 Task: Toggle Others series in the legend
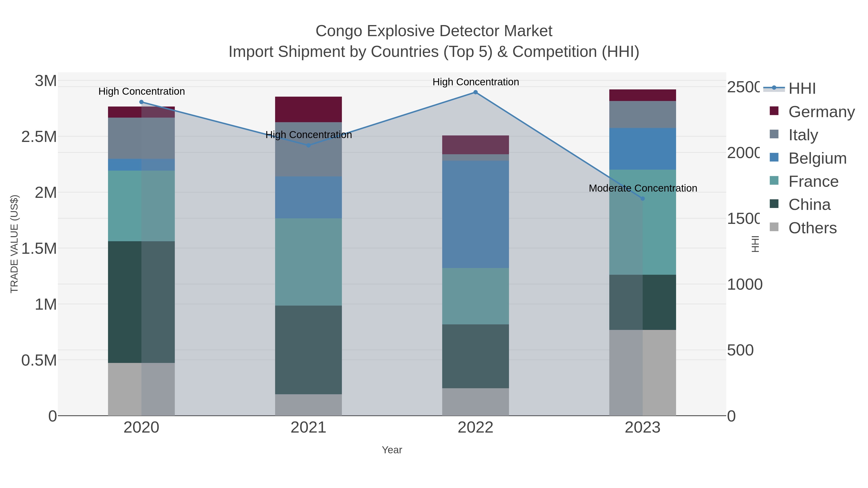click(803, 228)
